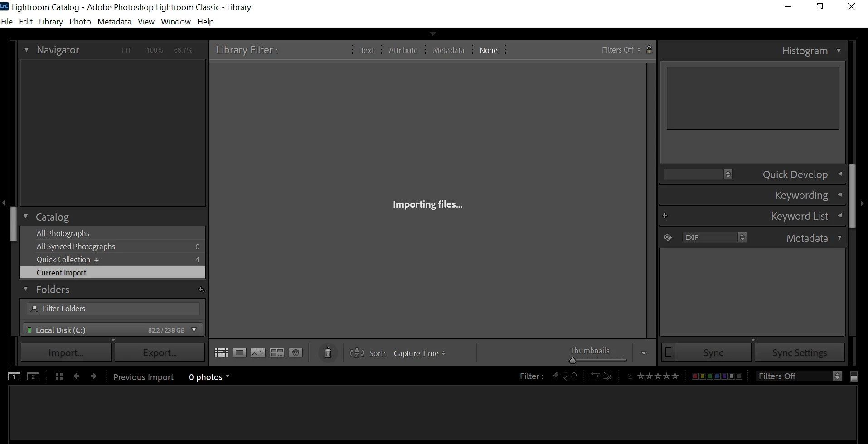Click the Sync Settings button
The width and height of the screenshot is (868, 444).
tap(800, 352)
